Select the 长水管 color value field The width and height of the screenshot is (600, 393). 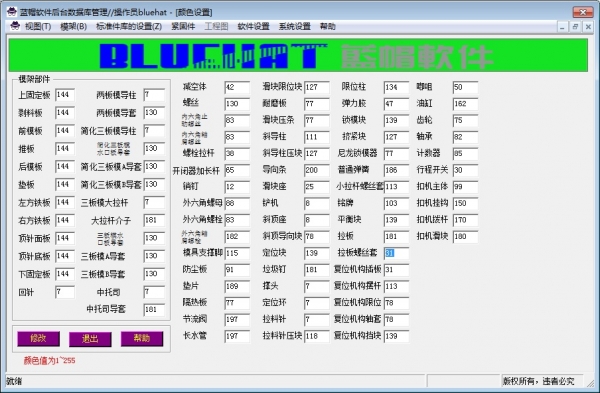(x=237, y=336)
